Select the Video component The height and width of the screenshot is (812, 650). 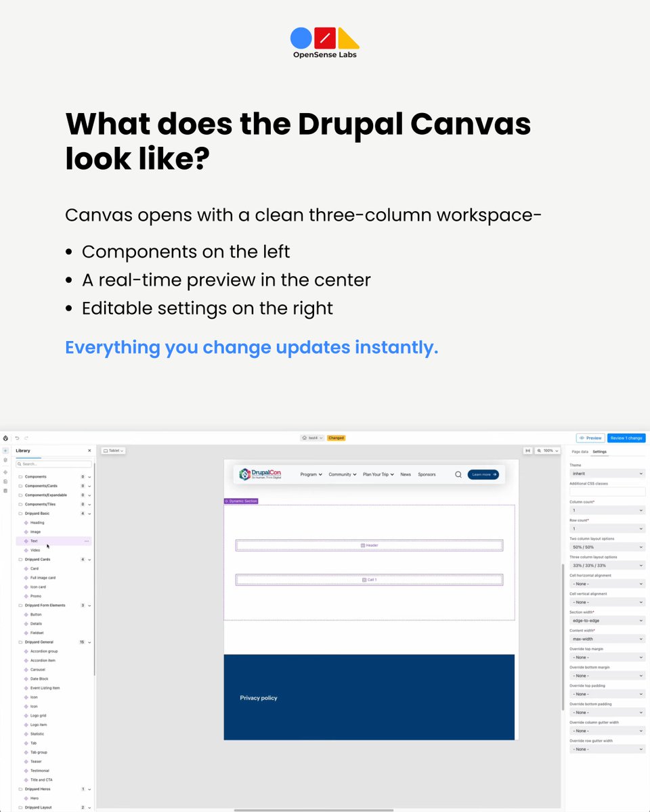(54, 550)
